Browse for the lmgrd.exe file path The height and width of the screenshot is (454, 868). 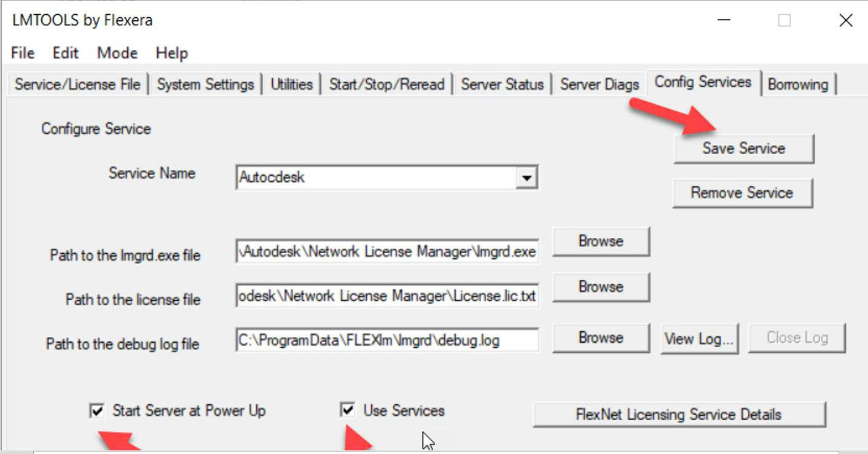coord(601,241)
